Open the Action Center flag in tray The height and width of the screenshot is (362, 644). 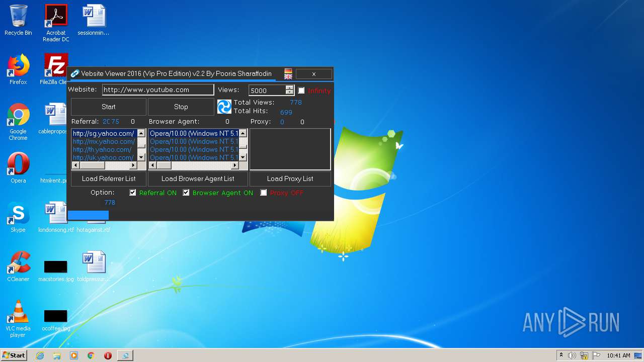point(596,355)
